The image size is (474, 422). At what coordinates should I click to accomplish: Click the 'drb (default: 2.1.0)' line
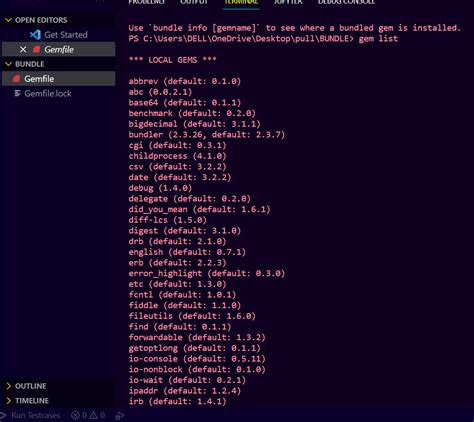(177, 241)
